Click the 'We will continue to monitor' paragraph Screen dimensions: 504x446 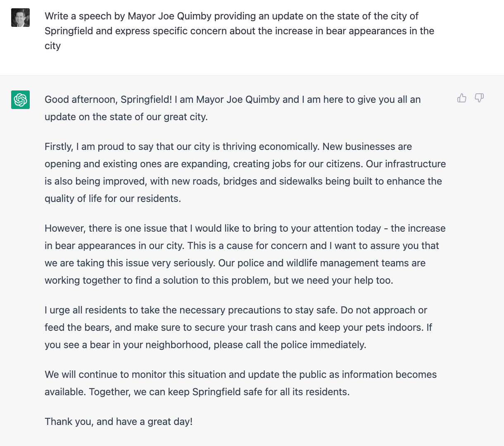pyautogui.click(x=241, y=383)
